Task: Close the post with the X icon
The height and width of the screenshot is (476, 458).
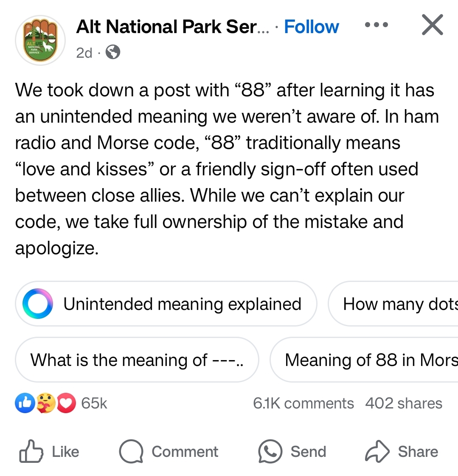Action: pyautogui.click(x=433, y=25)
